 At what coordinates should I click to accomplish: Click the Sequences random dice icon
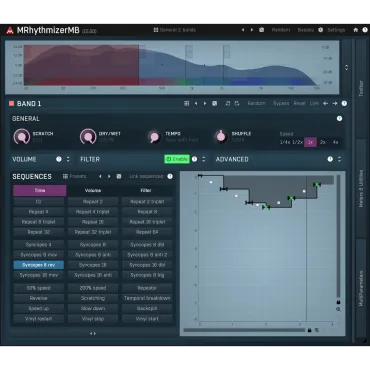tap(119, 176)
